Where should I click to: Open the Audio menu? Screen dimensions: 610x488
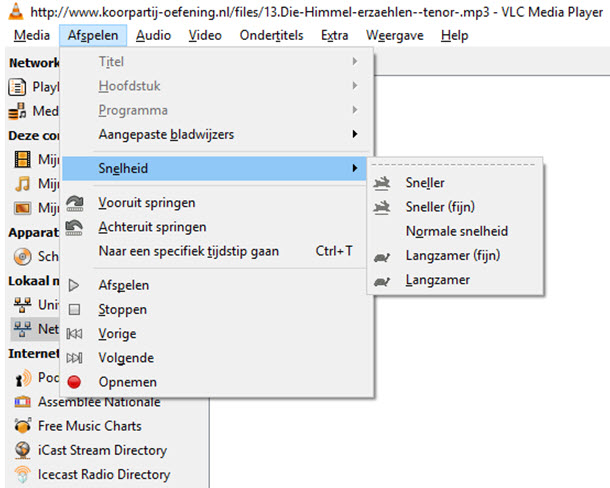(x=153, y=35)
